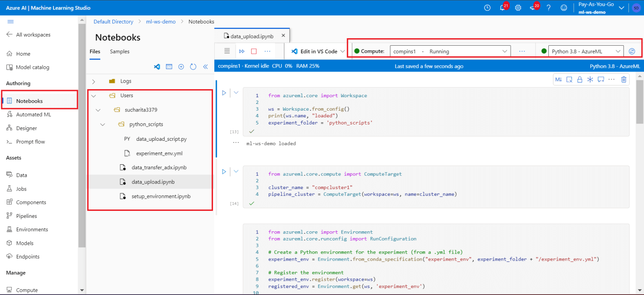The image size is (644, 295).
Task: Toggle freeze cell snowflake icon
Action: point(590,79)
